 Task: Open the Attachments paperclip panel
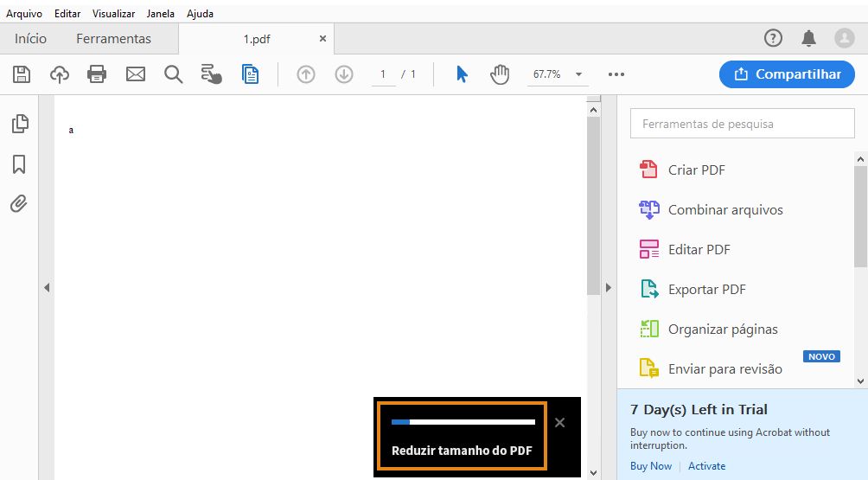click(19, 204)
